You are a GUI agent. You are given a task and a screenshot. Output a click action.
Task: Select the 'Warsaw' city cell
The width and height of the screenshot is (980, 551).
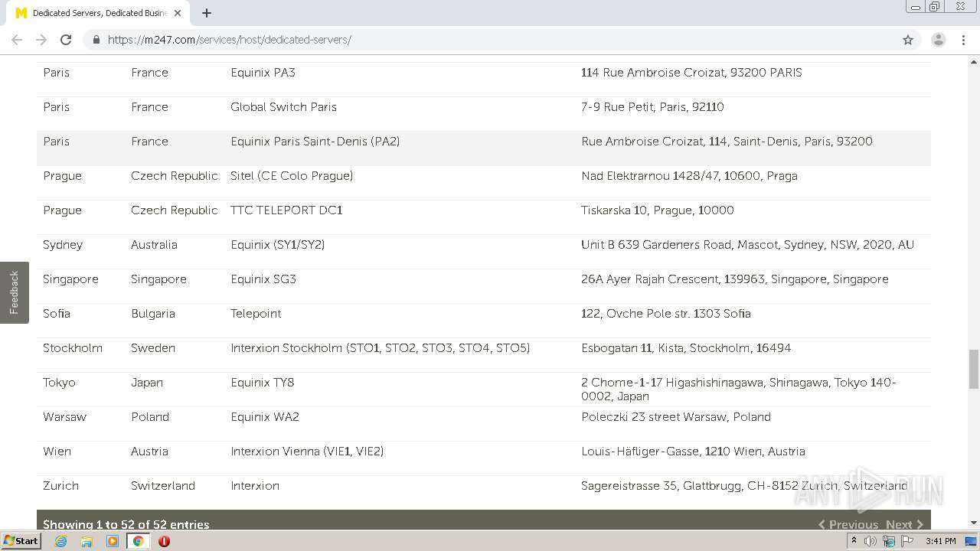coord(64,417)
